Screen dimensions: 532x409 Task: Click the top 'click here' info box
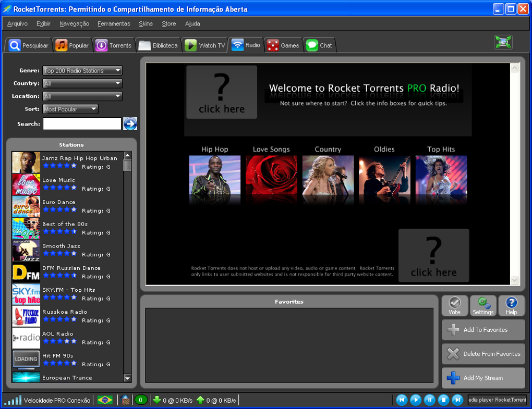(x=222, y=92)
